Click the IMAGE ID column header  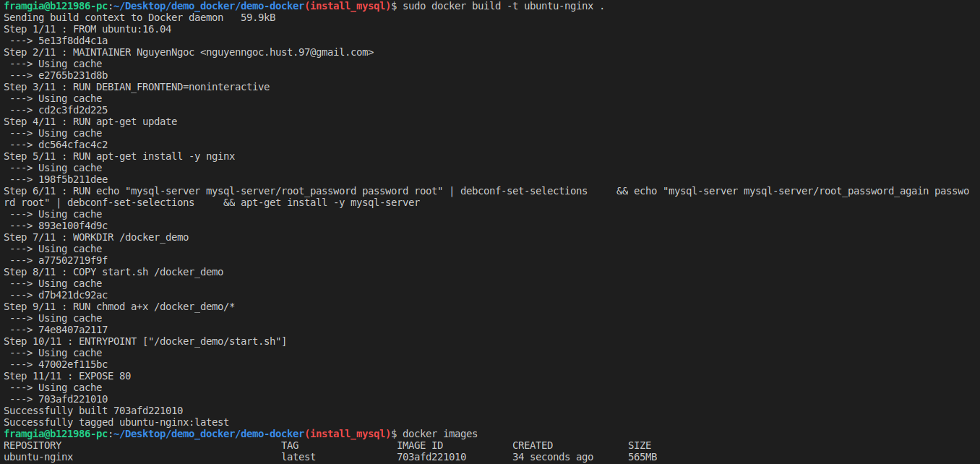pos(420,445)
